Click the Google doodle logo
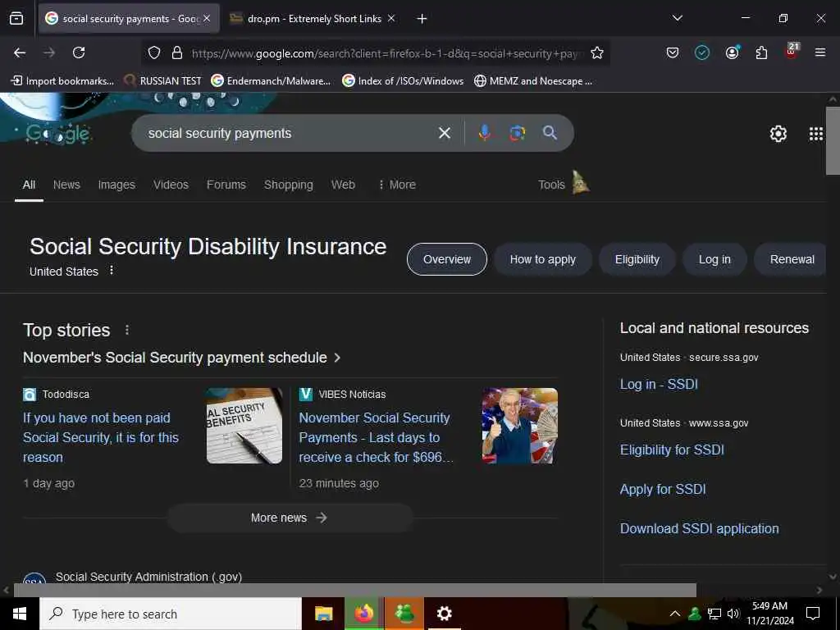Image resolution: width=840 pixels, height=630 pixels. [x=58, y=134]
